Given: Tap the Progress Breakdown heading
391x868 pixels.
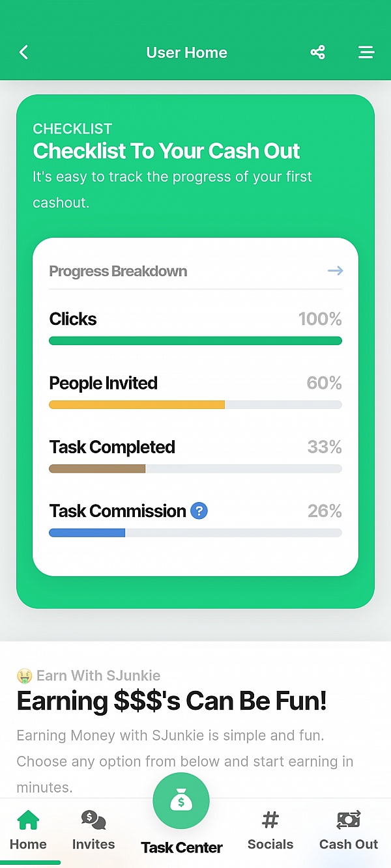Looking at the screenshot, I should [118, 272].
